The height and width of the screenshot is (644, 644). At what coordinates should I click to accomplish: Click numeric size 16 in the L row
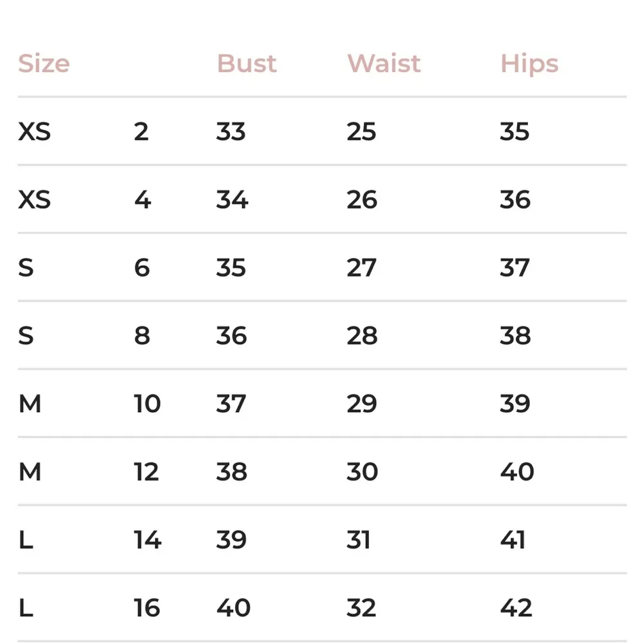pos(147,608)
